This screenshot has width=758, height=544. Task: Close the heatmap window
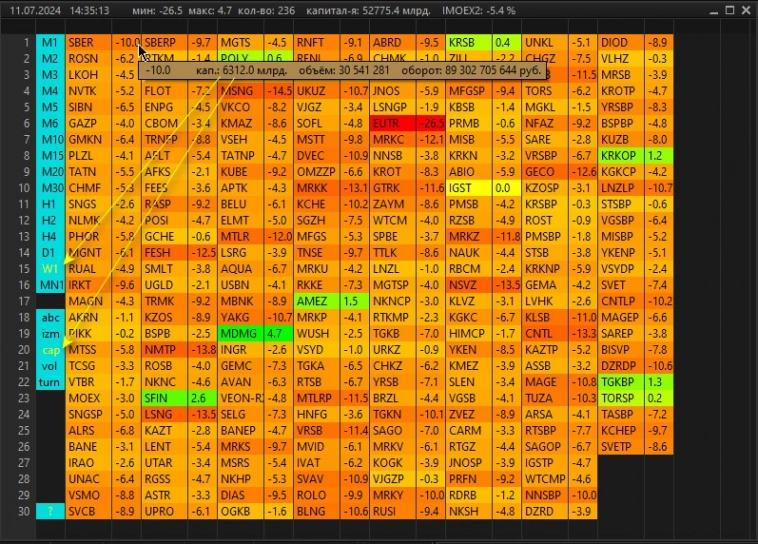(x=746, y=10)
